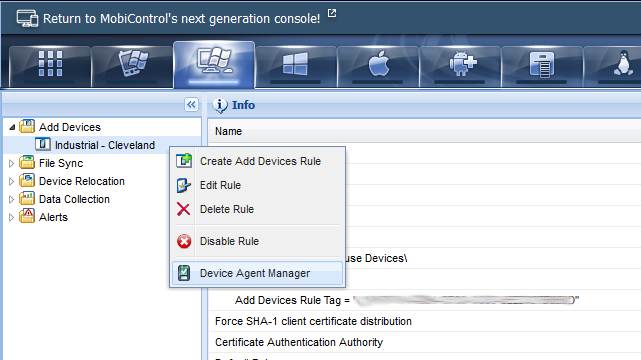
Task: Click the red circle Disable Rule icon
Action: pos(184,241)
